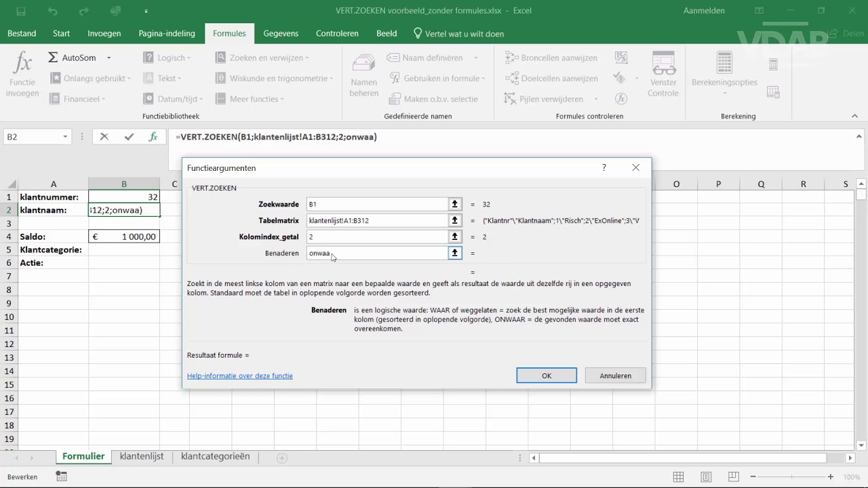The image size is (868, 488).
Task: Click the Nu berekenen calculator icon
Action: [x=773, y=65]
